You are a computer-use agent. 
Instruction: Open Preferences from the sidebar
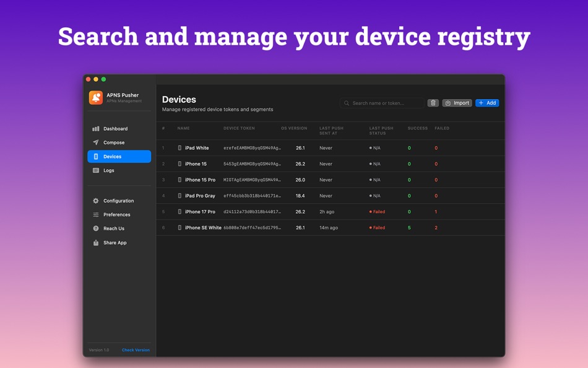pos(119,215)
